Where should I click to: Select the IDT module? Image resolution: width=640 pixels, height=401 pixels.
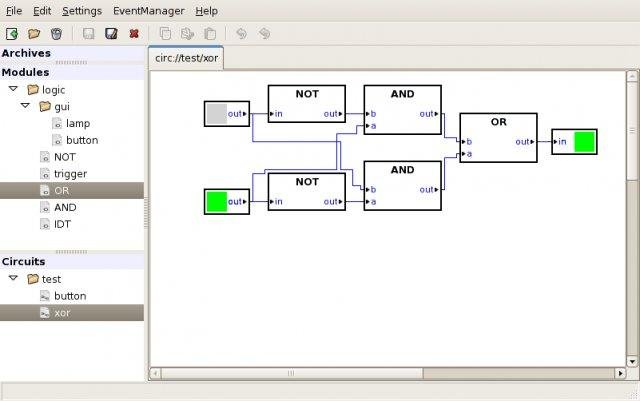(x=62, y=224)
